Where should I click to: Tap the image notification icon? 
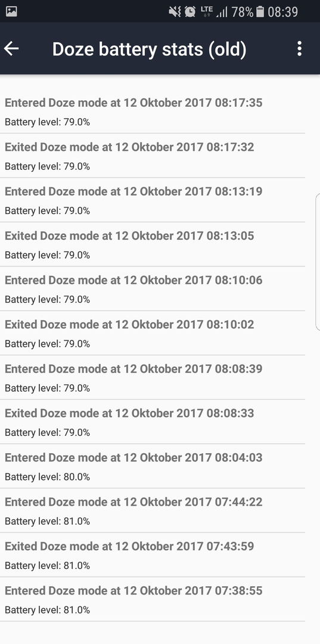coord(11,11)
